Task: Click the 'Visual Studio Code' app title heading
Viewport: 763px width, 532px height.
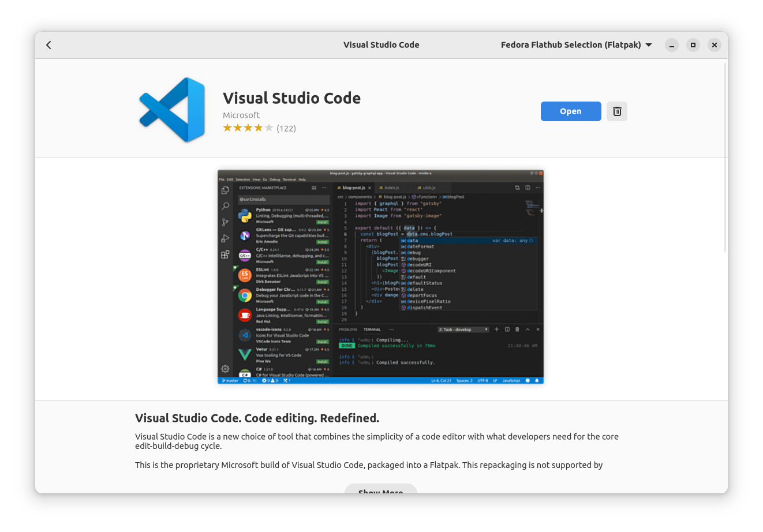Action: 291,98
